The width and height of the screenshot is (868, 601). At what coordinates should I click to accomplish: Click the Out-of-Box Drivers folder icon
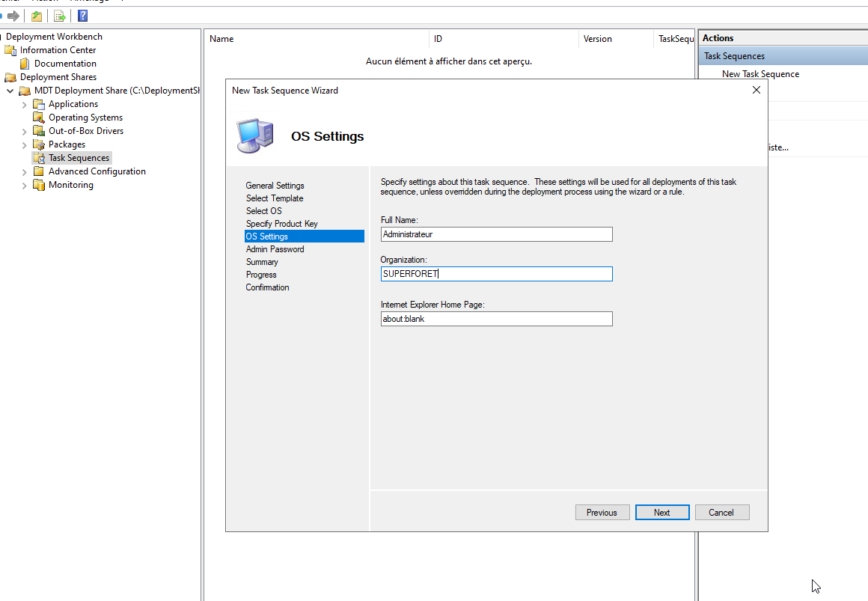[x=39, y=131]
